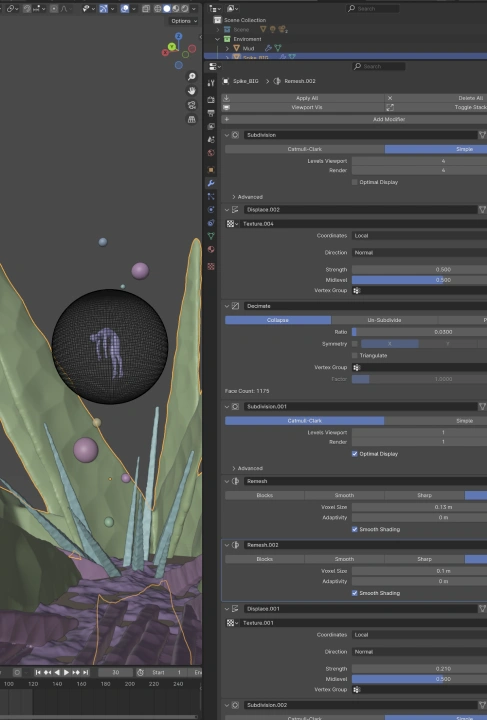Open Displace.002 Coordinates dropdown
The height and width of the screenshot is (720, 487).
pos(419,236)
